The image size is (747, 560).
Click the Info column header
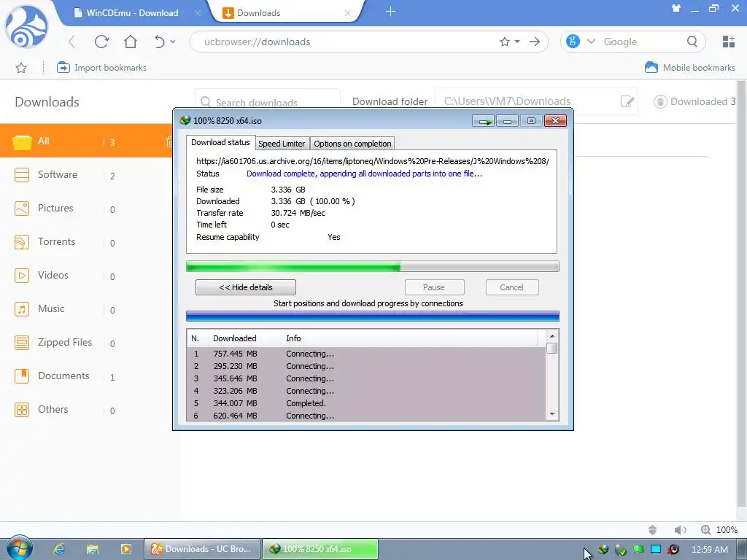click(410, 338)
